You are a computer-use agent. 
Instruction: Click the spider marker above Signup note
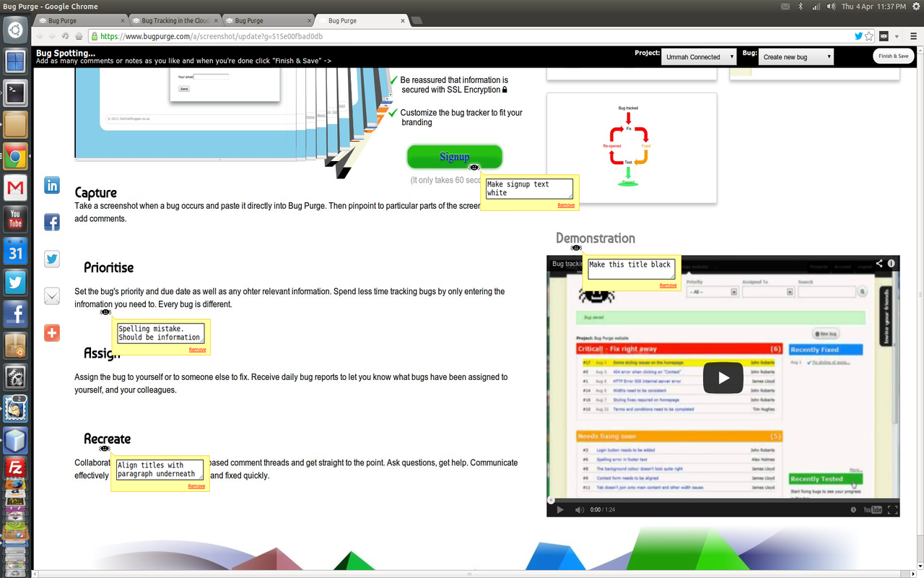(474, 168)
